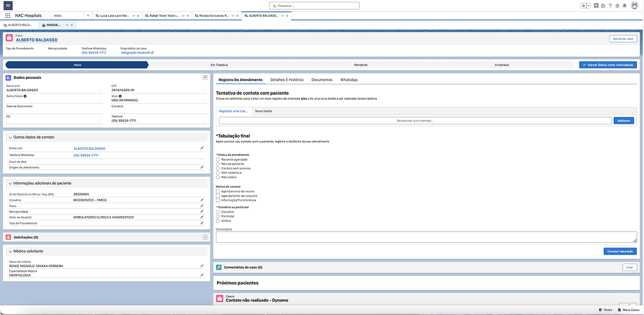Open Meus Casos in utility bar
644x315 pixels.
[629, 310]
